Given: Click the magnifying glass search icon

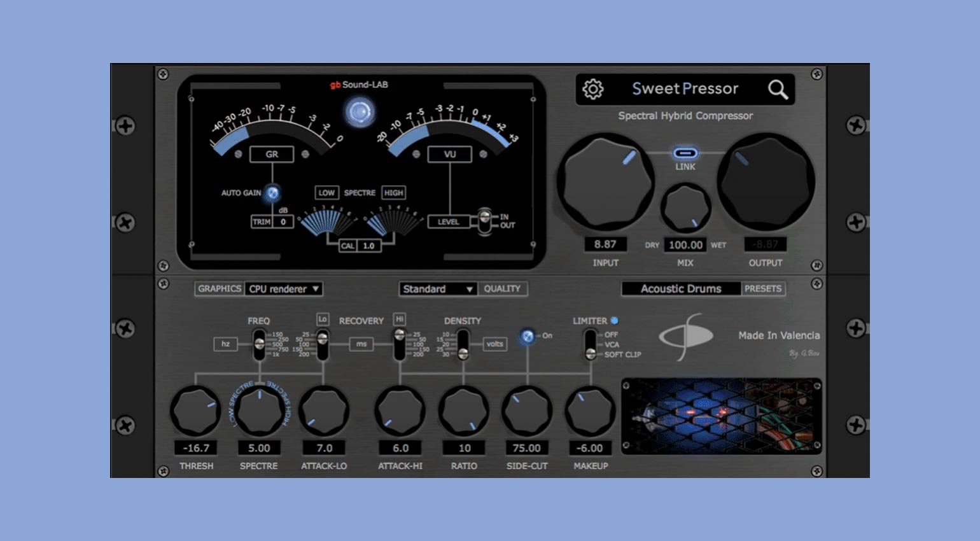Looking at the screenshot, I should point(778,90).
